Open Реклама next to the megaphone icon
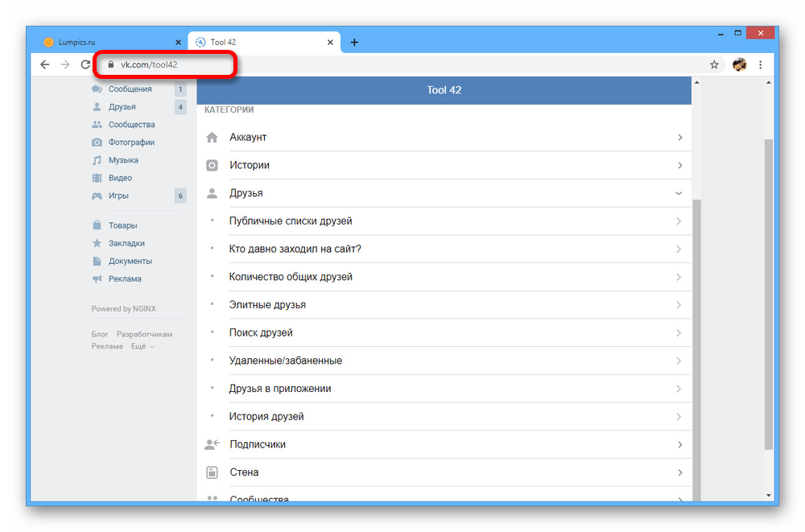This screenshot has height=532, width=805. coord(125,278)
